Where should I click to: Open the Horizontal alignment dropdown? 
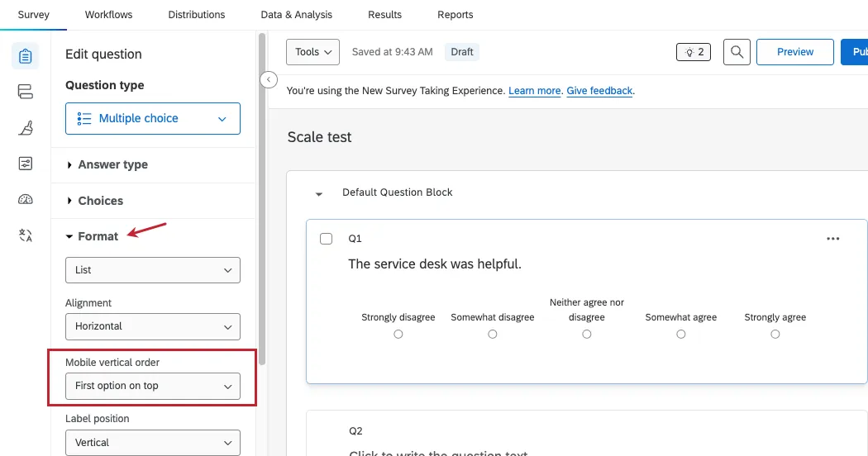pyautogui.click(x=153, y=326)
